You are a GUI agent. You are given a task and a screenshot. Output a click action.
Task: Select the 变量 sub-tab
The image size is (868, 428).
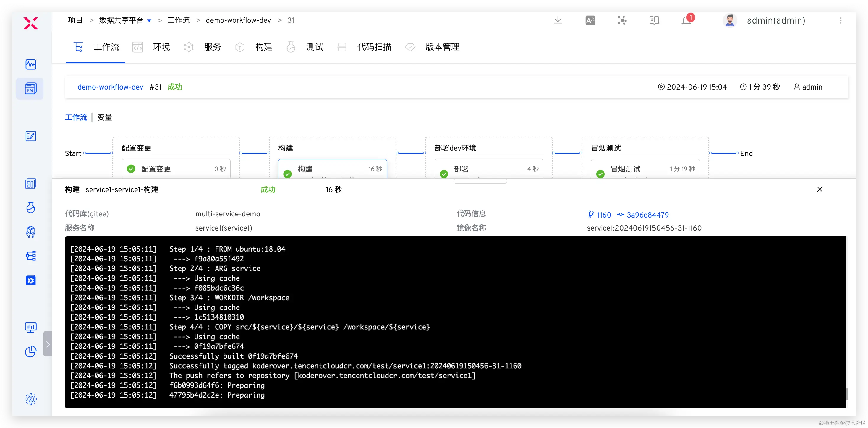[x=105, y=117]
